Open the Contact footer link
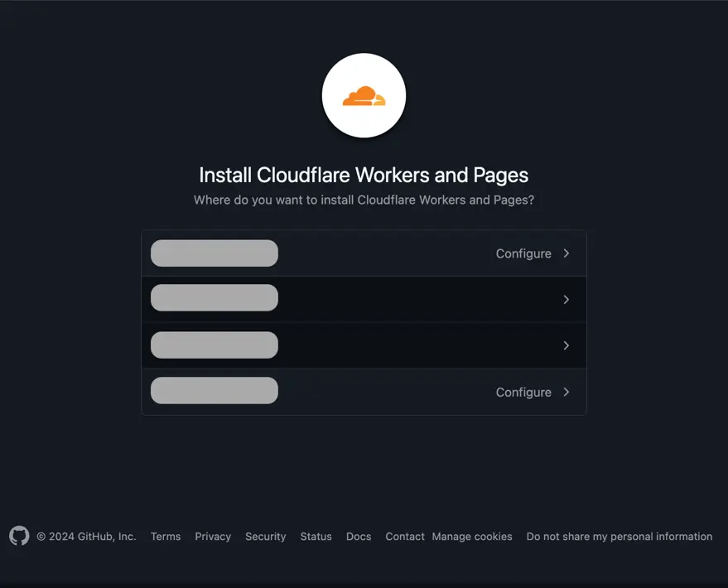 pyautogui.click(x=405, y=537)
